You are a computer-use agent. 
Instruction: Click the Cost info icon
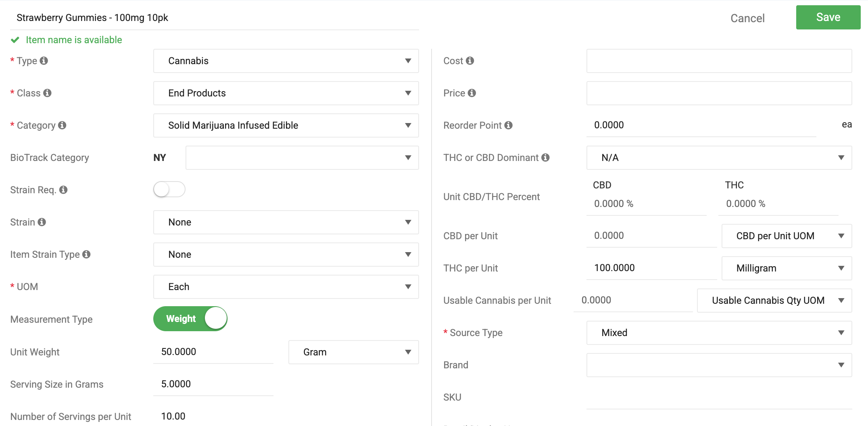470,61
